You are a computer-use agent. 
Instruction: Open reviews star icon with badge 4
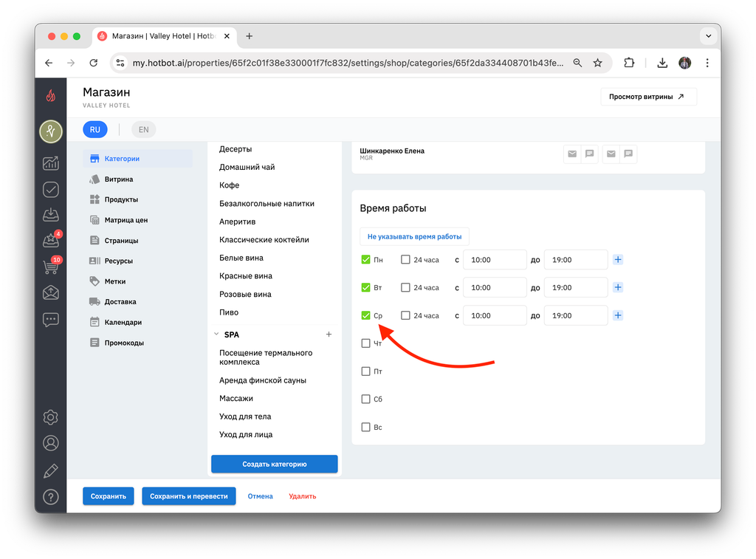(x=51, y=240)
